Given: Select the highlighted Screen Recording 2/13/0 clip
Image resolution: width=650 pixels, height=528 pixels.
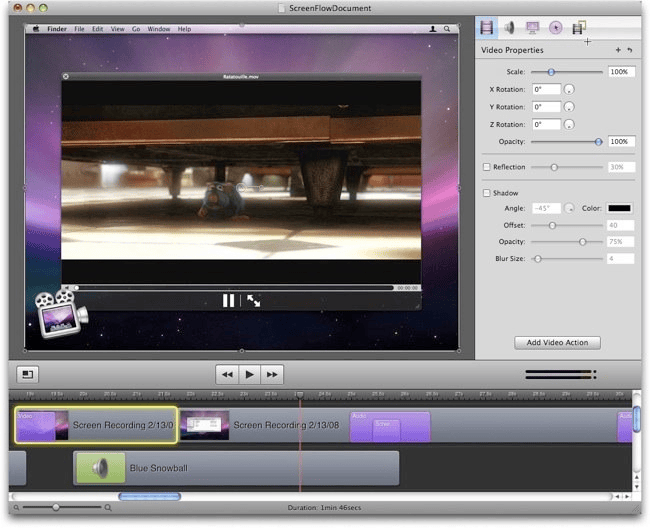Looking at the screenshot, I should (96, 425).
